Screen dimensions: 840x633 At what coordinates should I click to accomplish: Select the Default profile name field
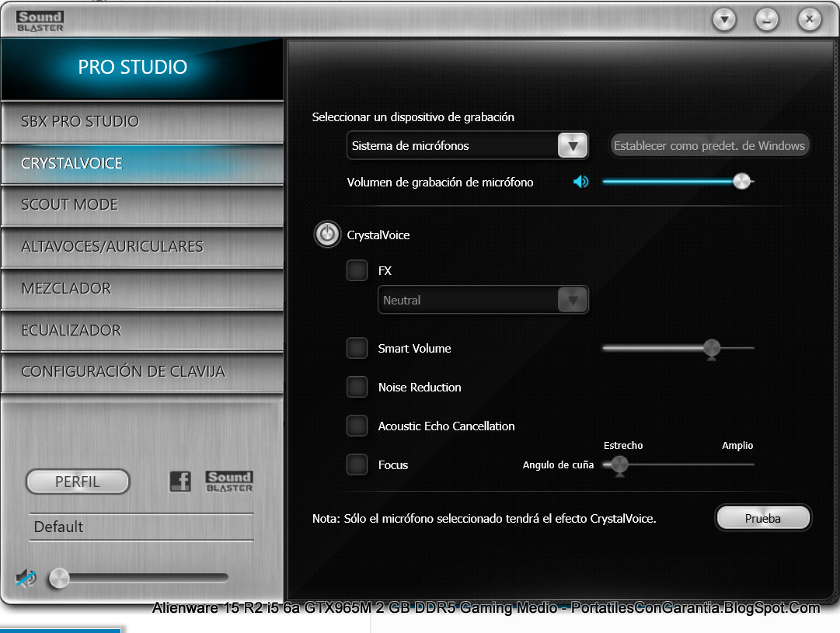(x=141, y=527)
